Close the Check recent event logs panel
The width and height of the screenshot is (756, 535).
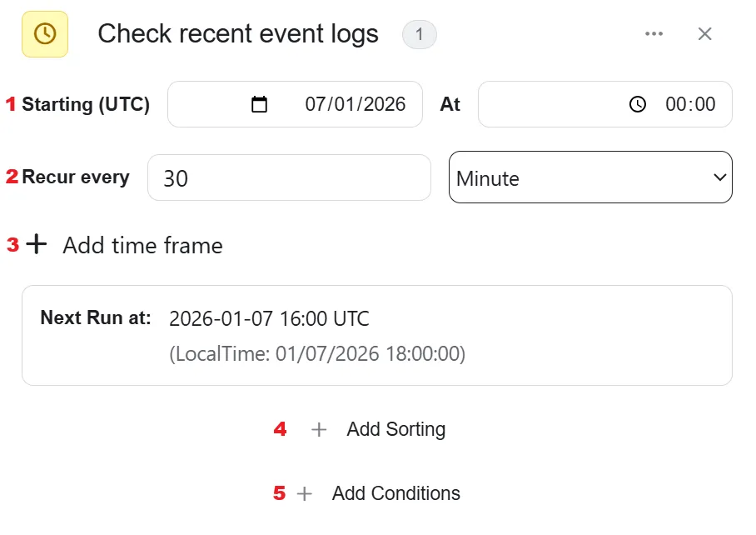click(705, 34)
